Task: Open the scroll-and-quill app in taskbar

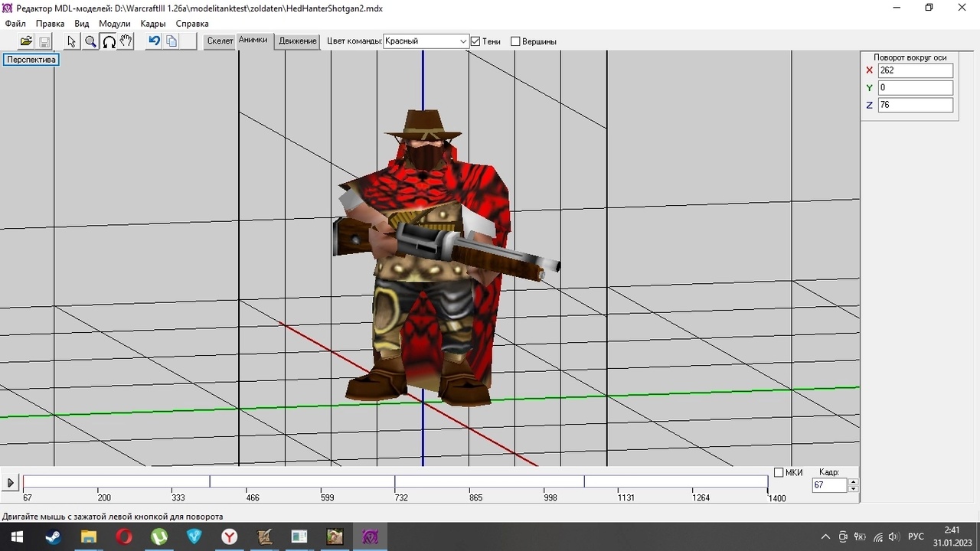Action: [x=265, y=536]
